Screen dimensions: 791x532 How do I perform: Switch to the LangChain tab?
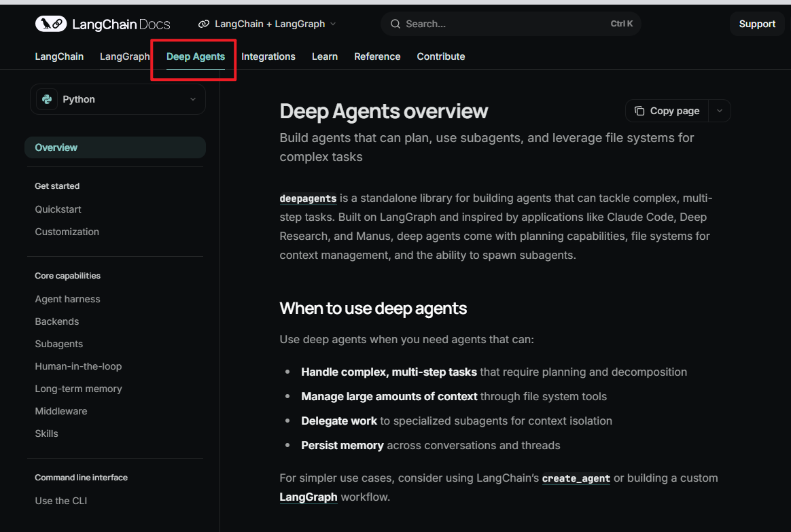pos(59,56)
